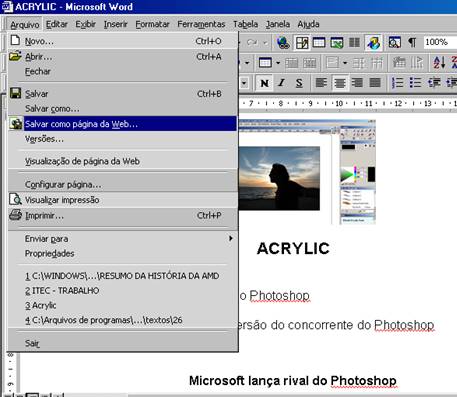Toggle the Tables and Borders toolbar button

pos(302,42)
